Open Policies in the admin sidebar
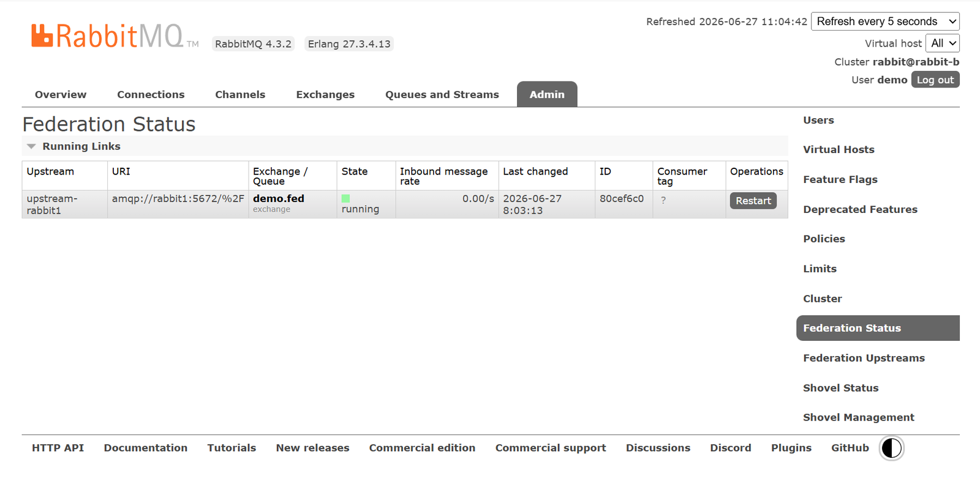This screenshot has height=489, width=980. 824,239
